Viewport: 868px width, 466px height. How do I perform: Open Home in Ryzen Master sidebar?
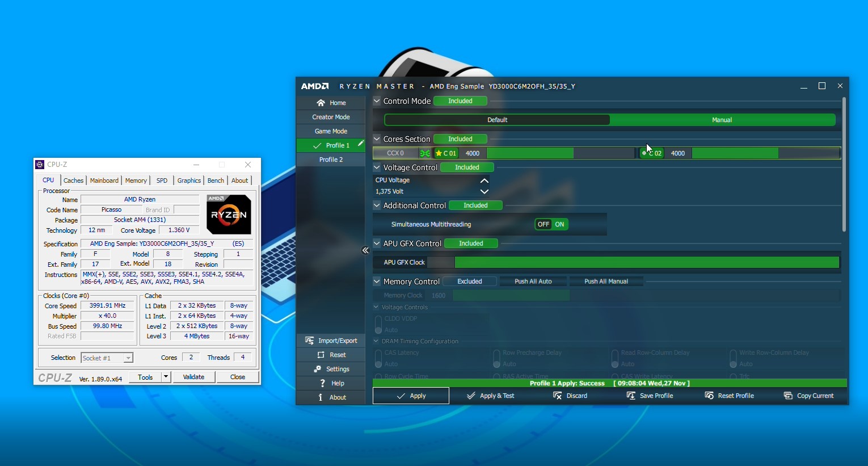(x=331, y=103)
